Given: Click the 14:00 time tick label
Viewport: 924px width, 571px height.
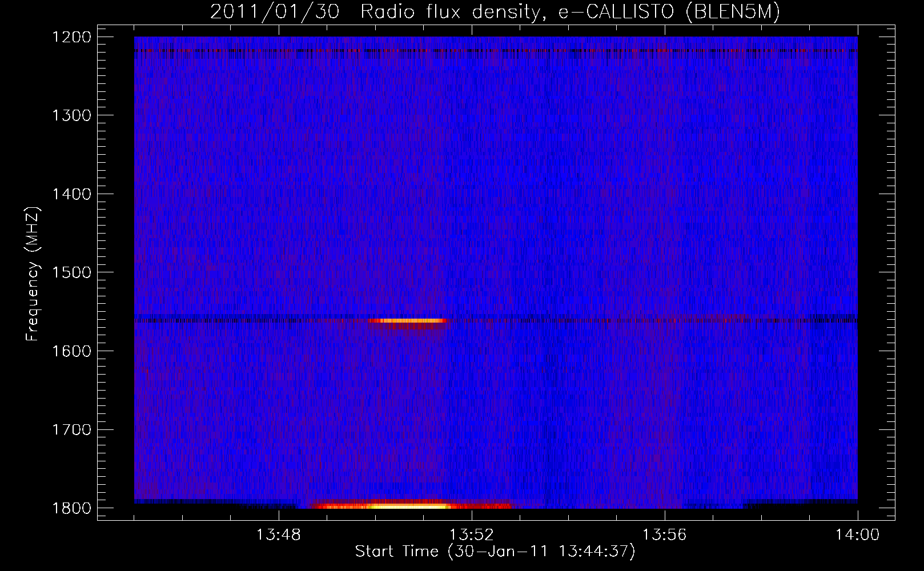Looking at the screenshot, I should click(857, 535).
